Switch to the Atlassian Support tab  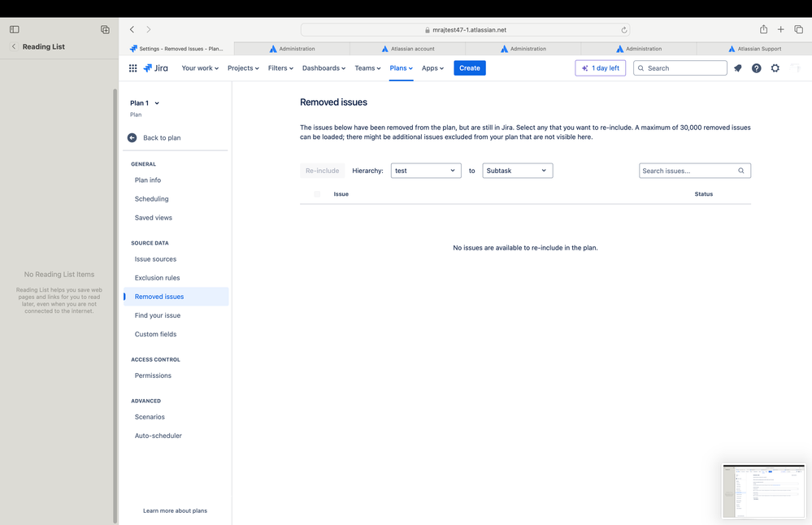tap(754, 48)
